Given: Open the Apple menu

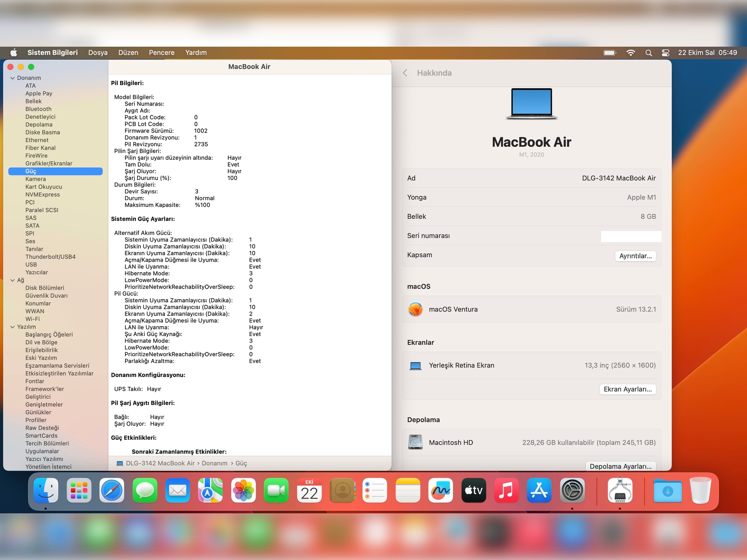Looking at the screenshot, I should click(14, 53).
